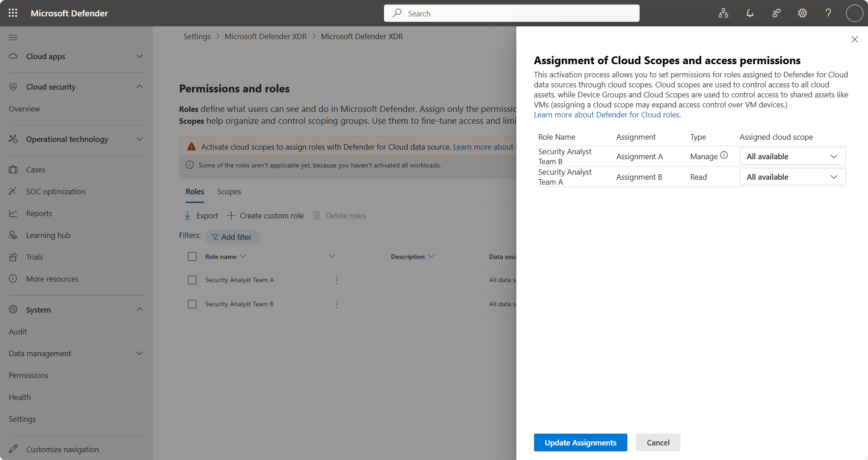This screenshot has width=868, height=460.
Task: Collapse navigation with hamburger menu icon
Action: (x=13, y=37)
